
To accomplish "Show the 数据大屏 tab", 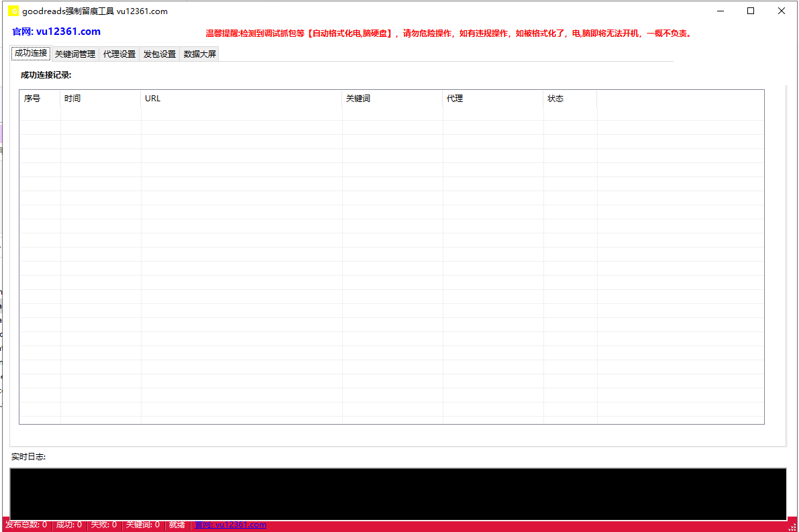I will [200, 54].
